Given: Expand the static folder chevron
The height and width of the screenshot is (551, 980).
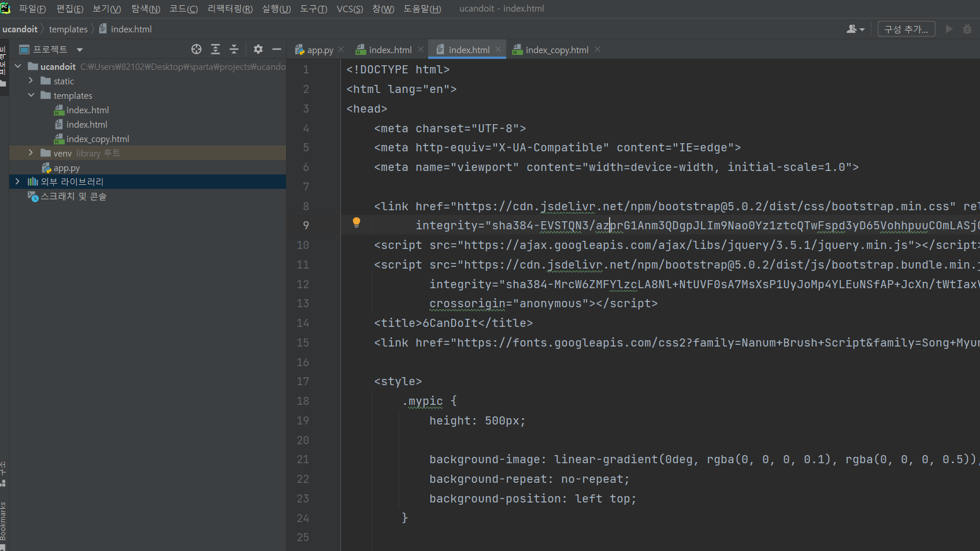Looking at the screenshot, I should tap(31, 81).
